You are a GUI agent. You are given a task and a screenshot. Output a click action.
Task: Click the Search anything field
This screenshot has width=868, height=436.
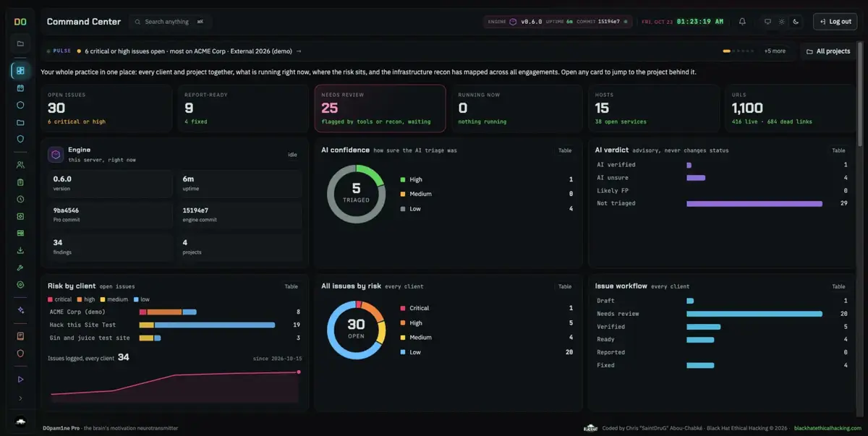point(171,22)
